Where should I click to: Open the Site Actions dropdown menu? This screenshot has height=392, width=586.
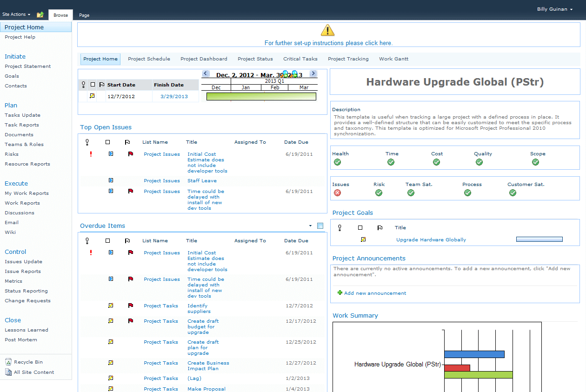click(16, 15)
